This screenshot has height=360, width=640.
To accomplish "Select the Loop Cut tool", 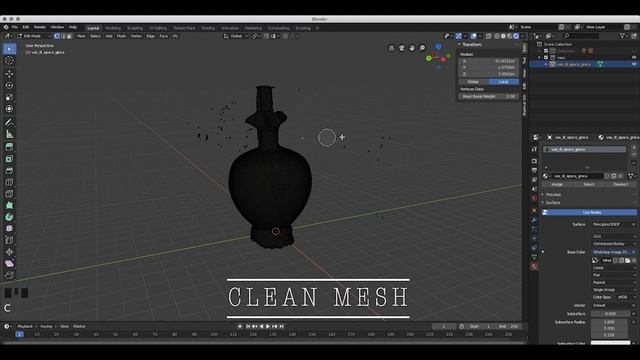I will [x=9, y=182].
